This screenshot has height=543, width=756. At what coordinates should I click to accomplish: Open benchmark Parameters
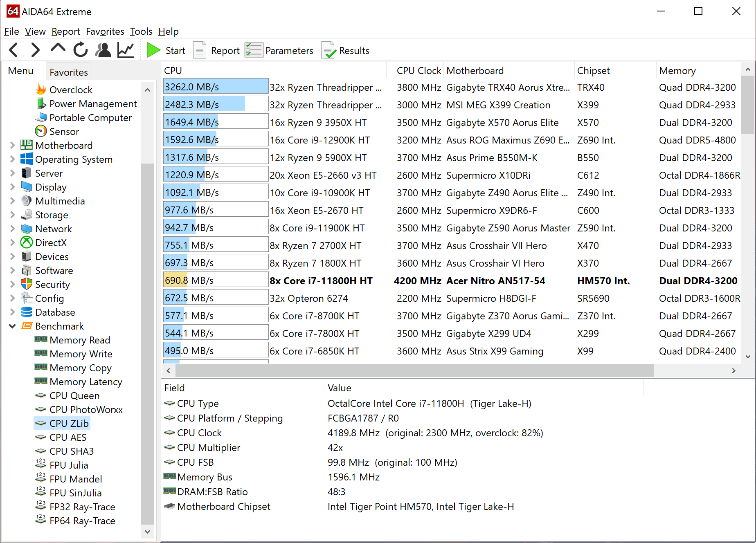[x=279, y=51]
